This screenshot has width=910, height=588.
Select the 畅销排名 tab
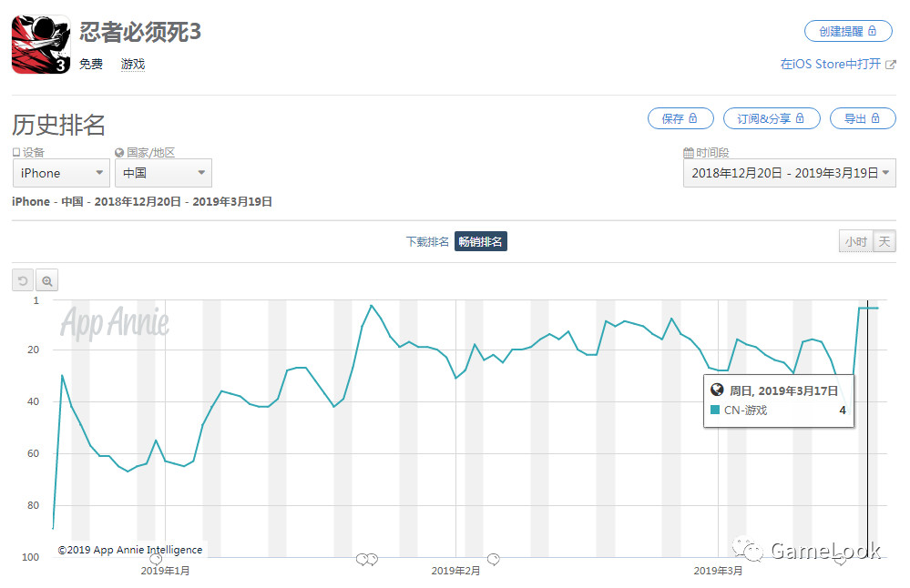480,241
